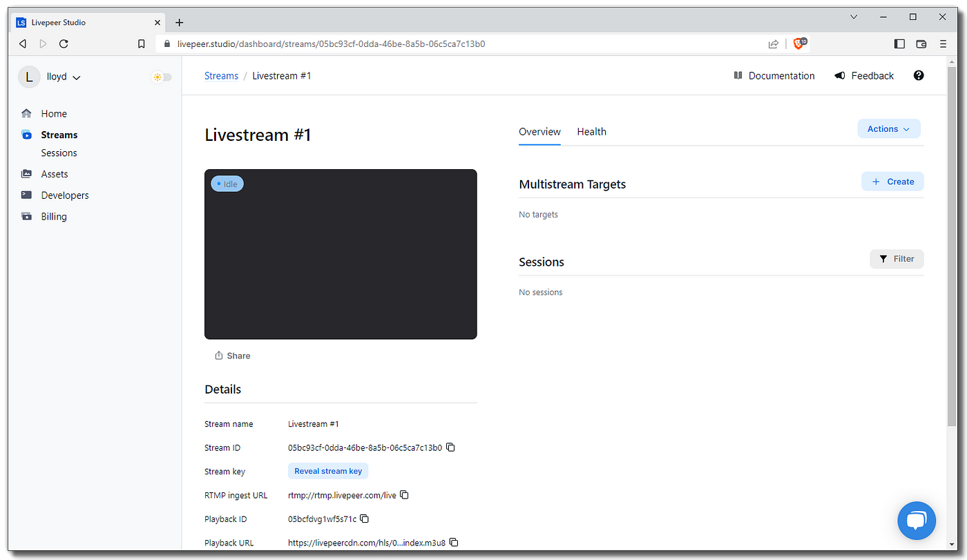The width and height of the screenshot is (967, 560).
Task: Expand the lloyd account dropdown
Action: pyautogui.click(x=64, y=77)
